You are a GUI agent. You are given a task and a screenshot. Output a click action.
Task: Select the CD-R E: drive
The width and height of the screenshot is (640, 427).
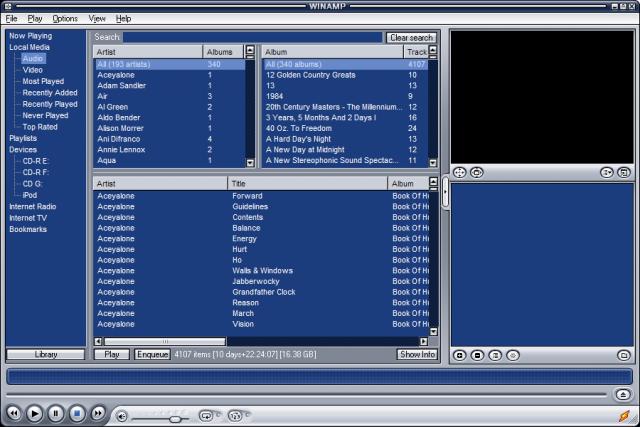[x=35, y=161]
